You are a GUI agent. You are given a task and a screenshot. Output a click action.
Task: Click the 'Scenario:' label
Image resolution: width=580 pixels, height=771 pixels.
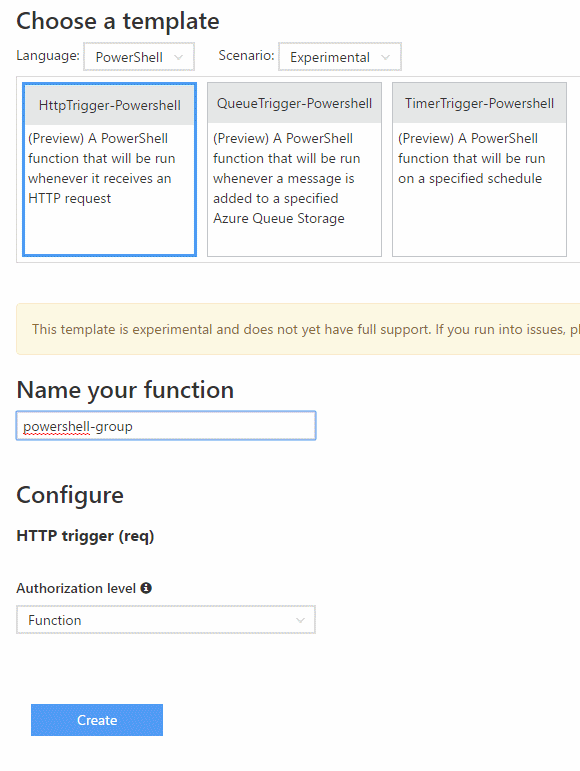(x=246, y=56)
